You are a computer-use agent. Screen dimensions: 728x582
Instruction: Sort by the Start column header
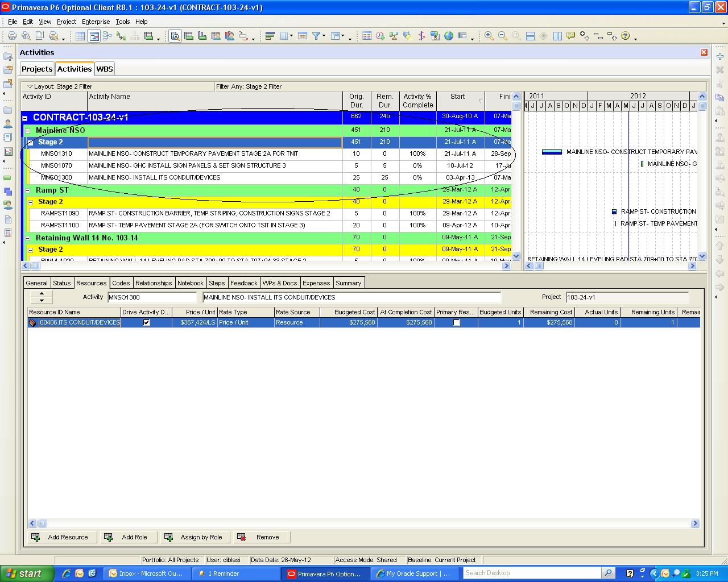460,101
